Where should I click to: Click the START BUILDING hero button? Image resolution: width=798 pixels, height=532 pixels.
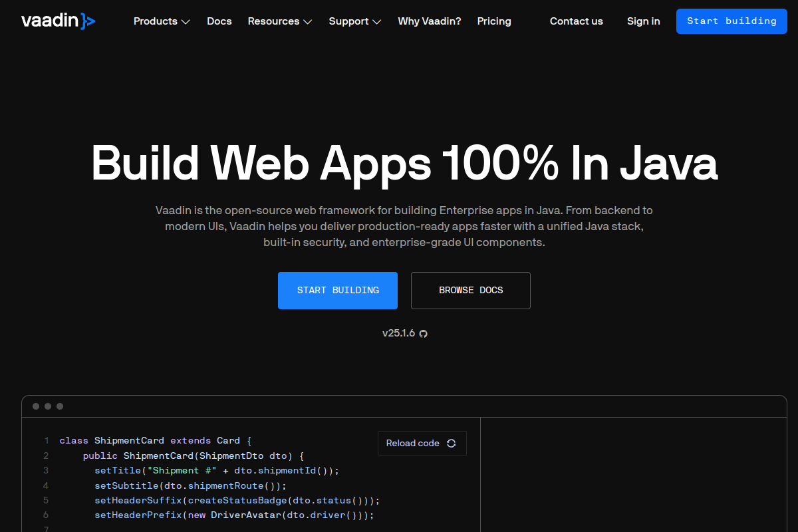tap(338, 291)
